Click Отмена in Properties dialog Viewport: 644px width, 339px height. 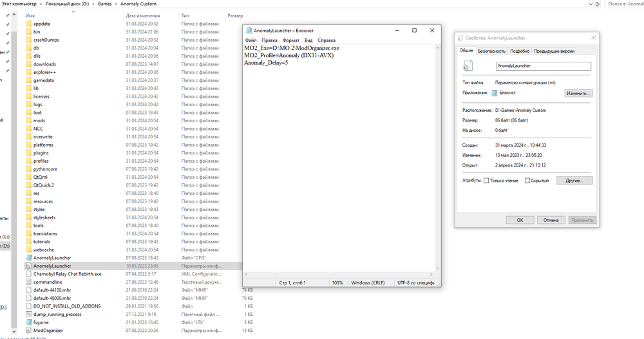click(551, 220)
